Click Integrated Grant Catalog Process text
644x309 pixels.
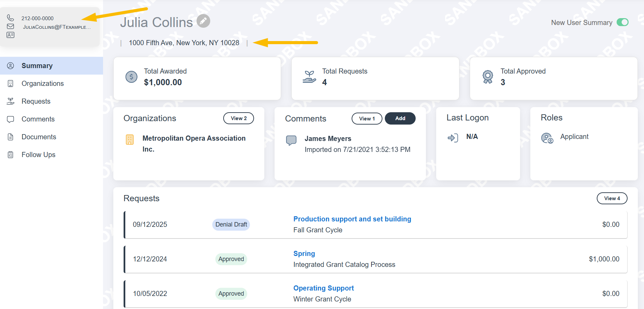pos(344,265)
